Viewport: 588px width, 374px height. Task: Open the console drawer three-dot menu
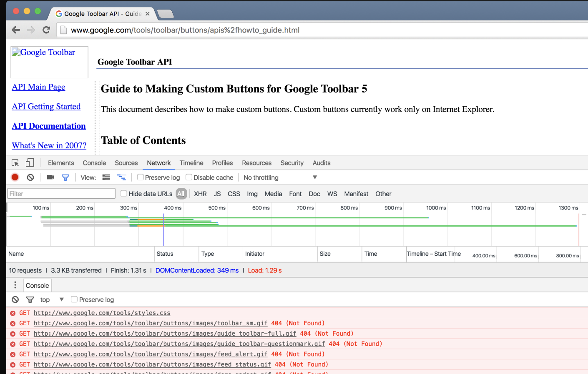(15, 285)
